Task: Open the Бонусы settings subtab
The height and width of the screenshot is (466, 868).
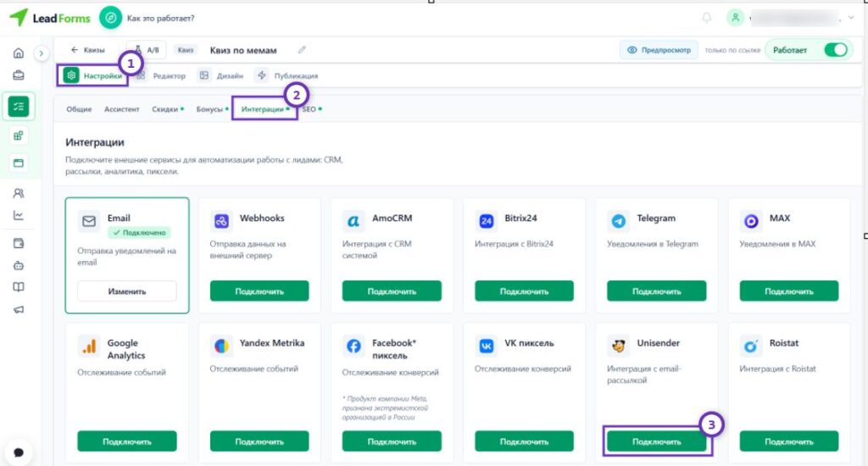Action: point(212,109)
